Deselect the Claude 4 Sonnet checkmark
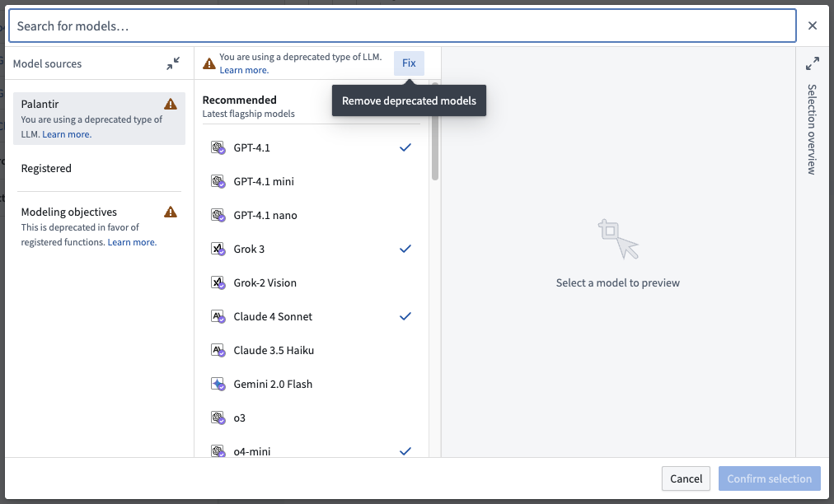 pyautogui.click(x=405, y=316)
